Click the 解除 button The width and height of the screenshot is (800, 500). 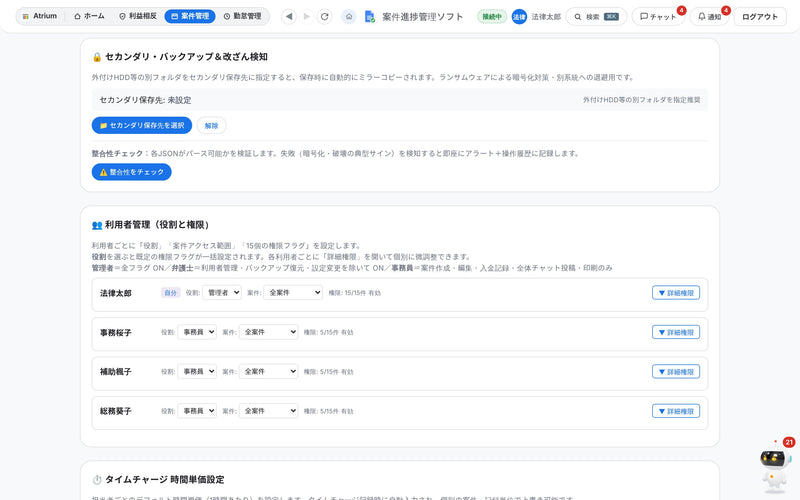tap(211, 126)
